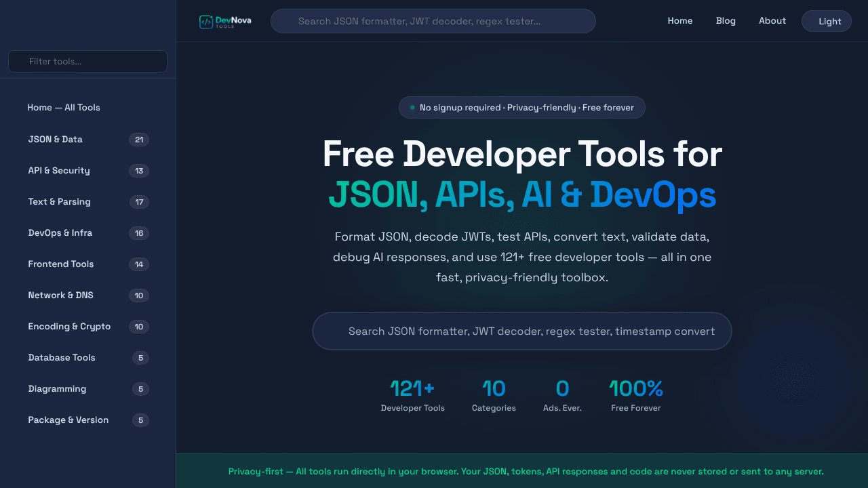
Task: Click the Filter tools input
Action: 87,62
